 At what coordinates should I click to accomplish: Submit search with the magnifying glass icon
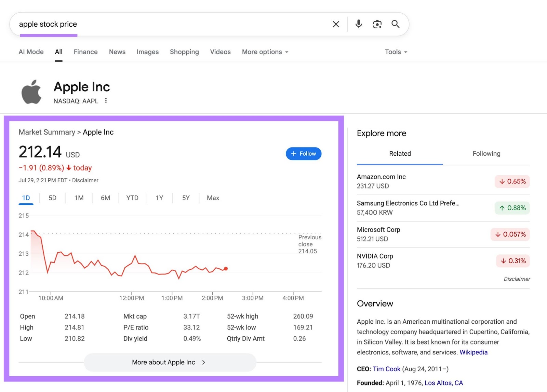click(x=396, y=24)
